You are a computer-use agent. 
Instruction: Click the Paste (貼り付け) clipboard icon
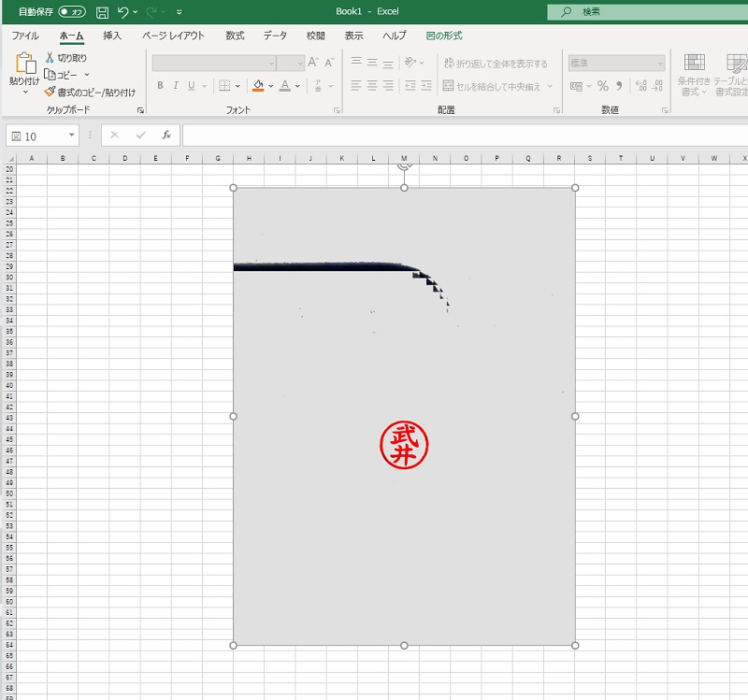(24, 64)
